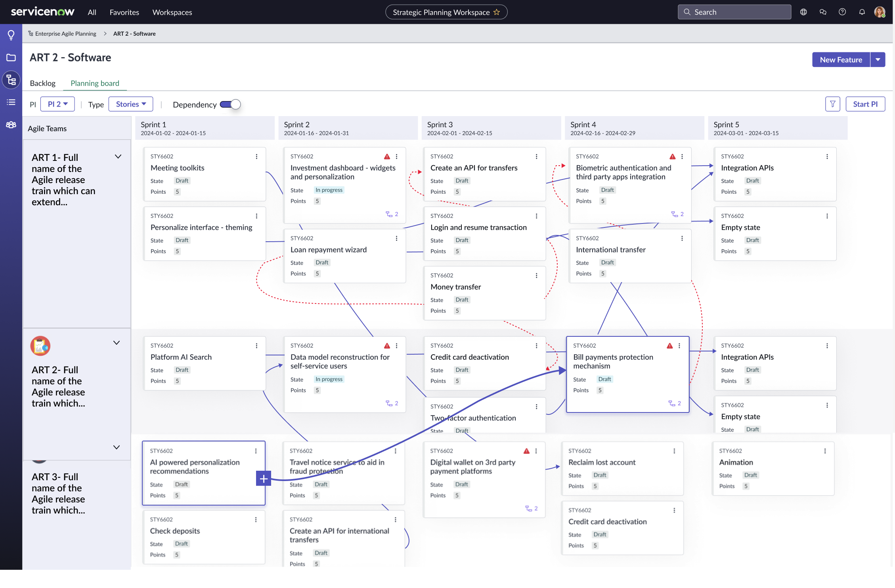This screenshot has width=895, height=588.
Task: Select the Planning board tab
Action: tap(95, 83)
